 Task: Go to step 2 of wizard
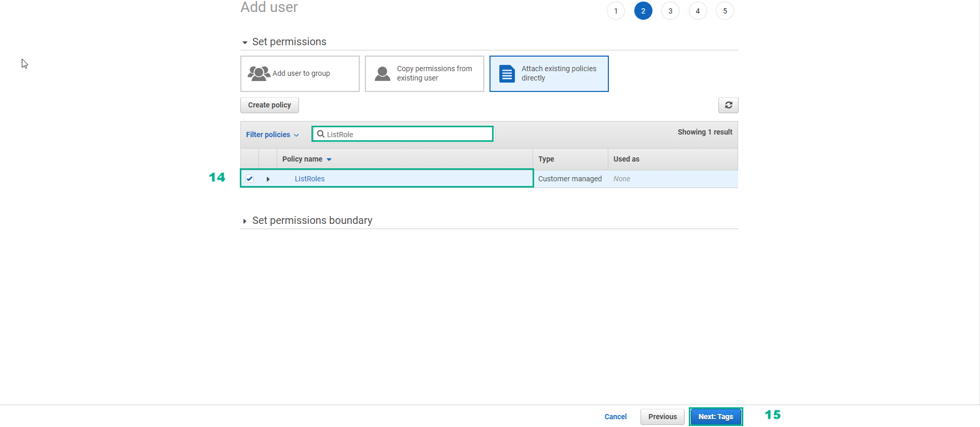click(x=643, y=11)
